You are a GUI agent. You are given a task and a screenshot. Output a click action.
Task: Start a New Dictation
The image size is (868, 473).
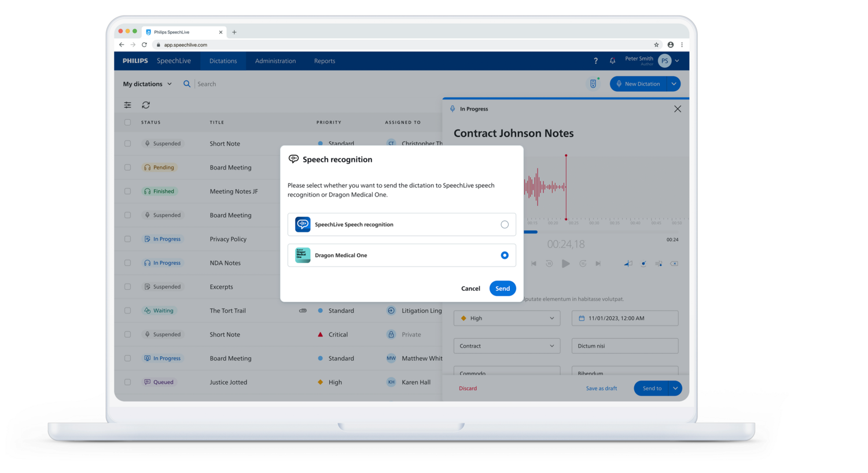639,84
